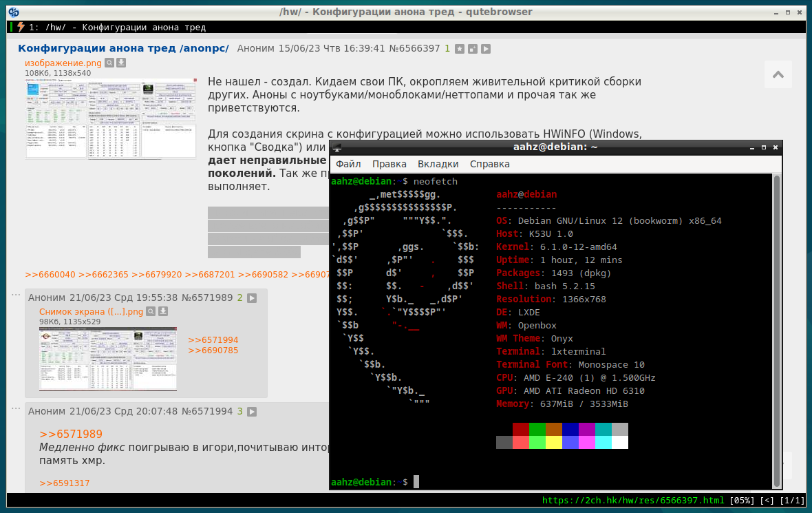812x513 pixels.
Task: Click the play arrow icon on post №6571989
Action: 252,298
